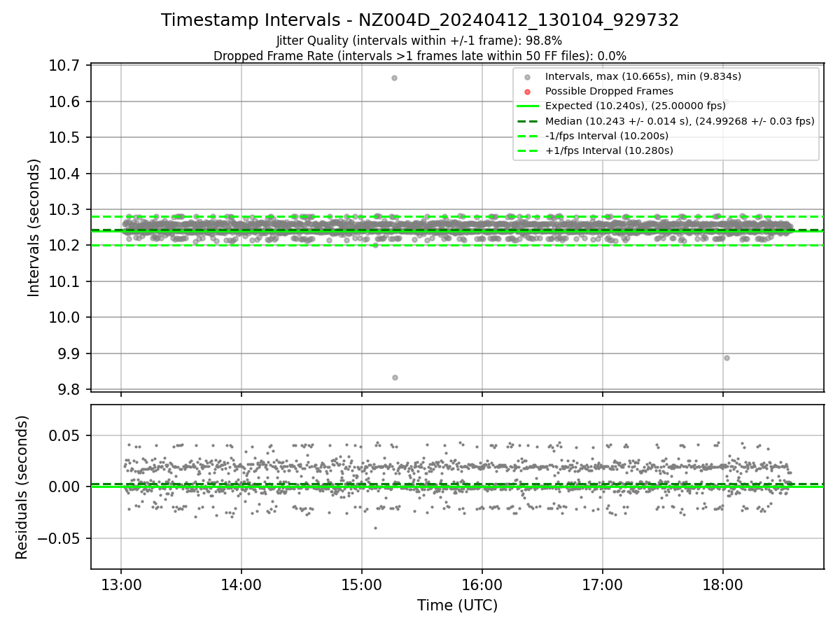The width and height of the screenshot is (840, 630).
Task: Click the 16:00 tick label
Action: pos(482,583)
